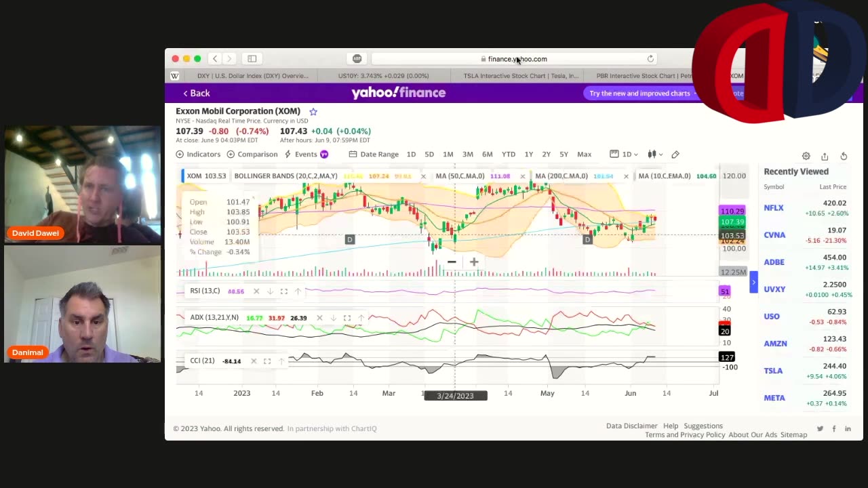Open the Suggestions link
Viewport: 868px width, 488px height.
(x=703, y=426)
